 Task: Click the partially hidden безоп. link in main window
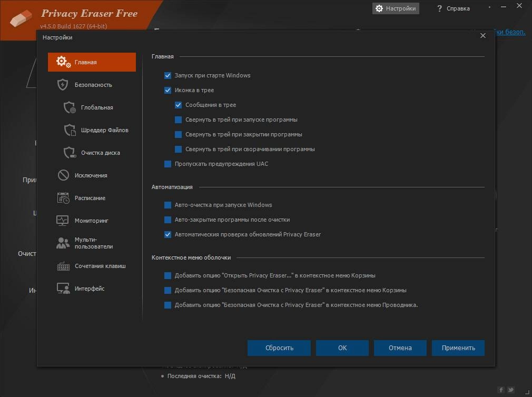click(510, 32)
